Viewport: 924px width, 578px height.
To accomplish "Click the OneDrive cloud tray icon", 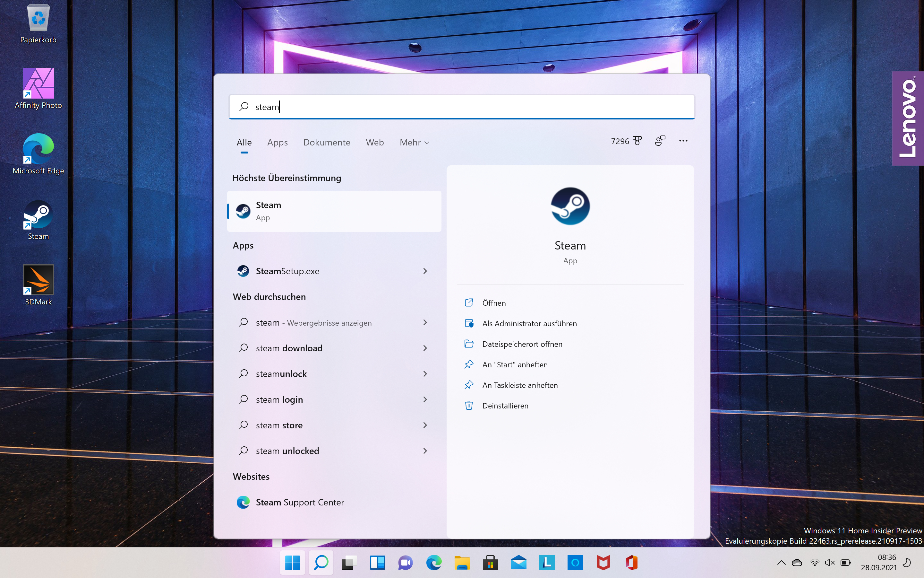I will coord(797,563).
